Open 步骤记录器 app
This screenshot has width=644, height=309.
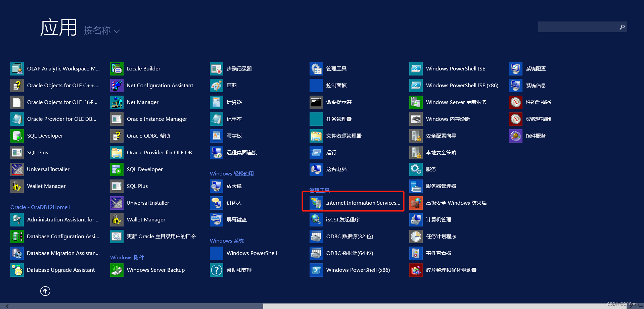231,69
